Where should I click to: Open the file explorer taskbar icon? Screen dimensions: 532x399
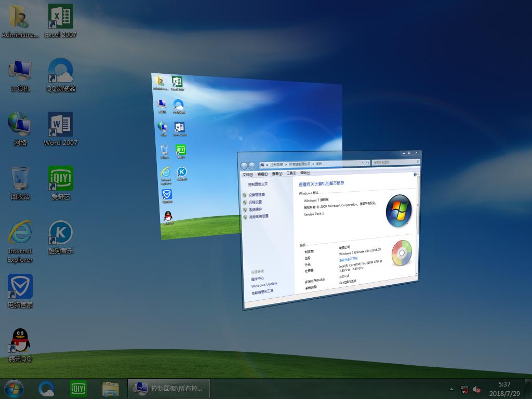(x=111, y=388)
